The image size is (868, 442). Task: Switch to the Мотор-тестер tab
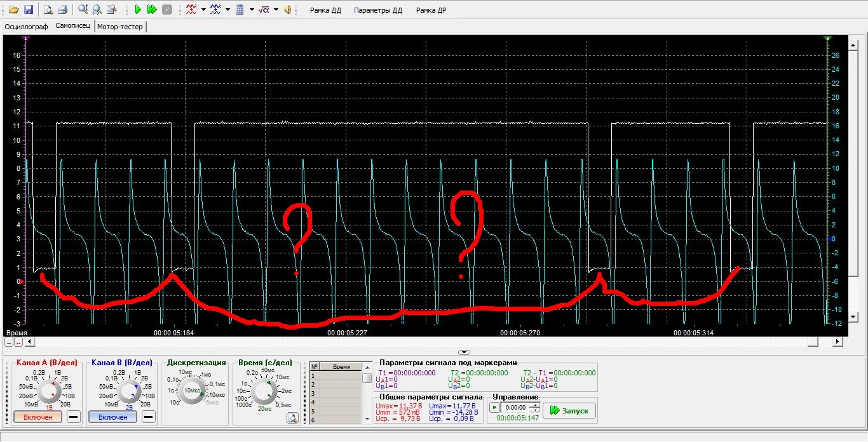click(120, 27)
